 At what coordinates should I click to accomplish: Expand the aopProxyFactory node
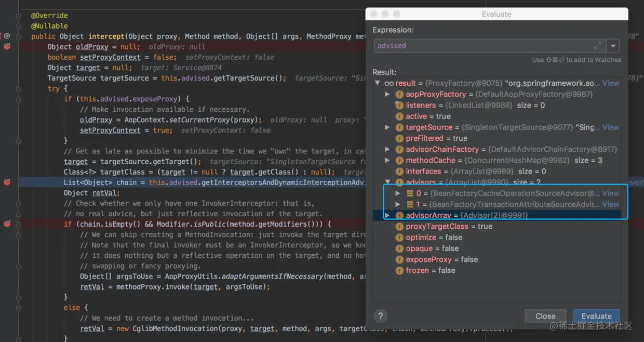[387, 94]
